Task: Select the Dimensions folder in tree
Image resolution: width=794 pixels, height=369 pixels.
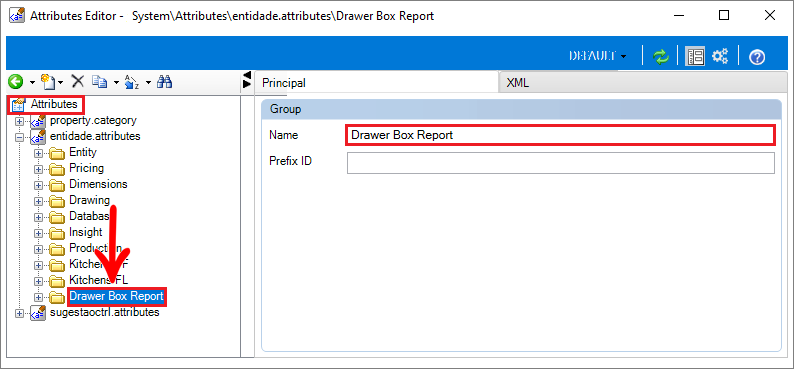Action: 98,184
